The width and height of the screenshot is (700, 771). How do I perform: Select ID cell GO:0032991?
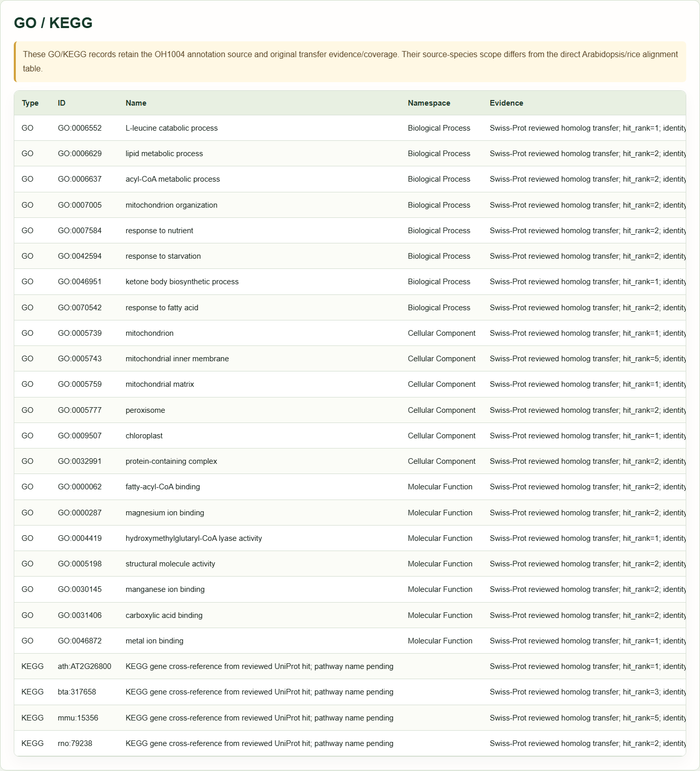click(x=80, y=461)
